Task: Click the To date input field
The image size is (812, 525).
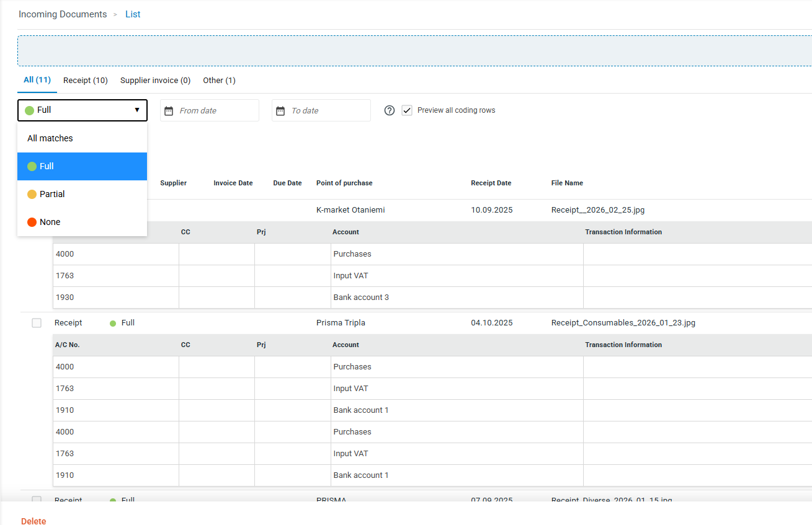Action: click(x=328, y=111)
